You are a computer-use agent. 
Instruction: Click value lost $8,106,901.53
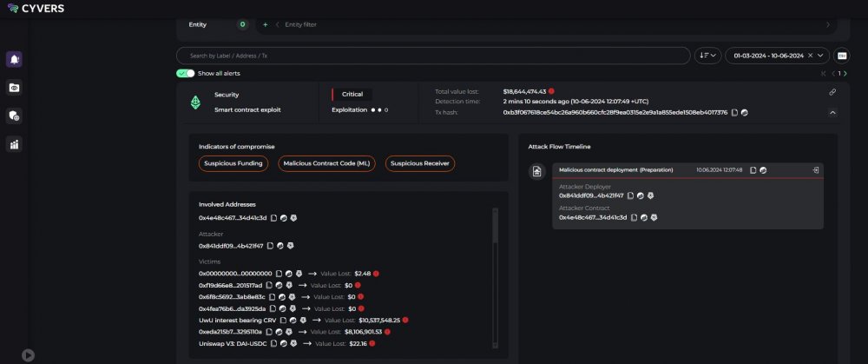(x=363, y=332)
